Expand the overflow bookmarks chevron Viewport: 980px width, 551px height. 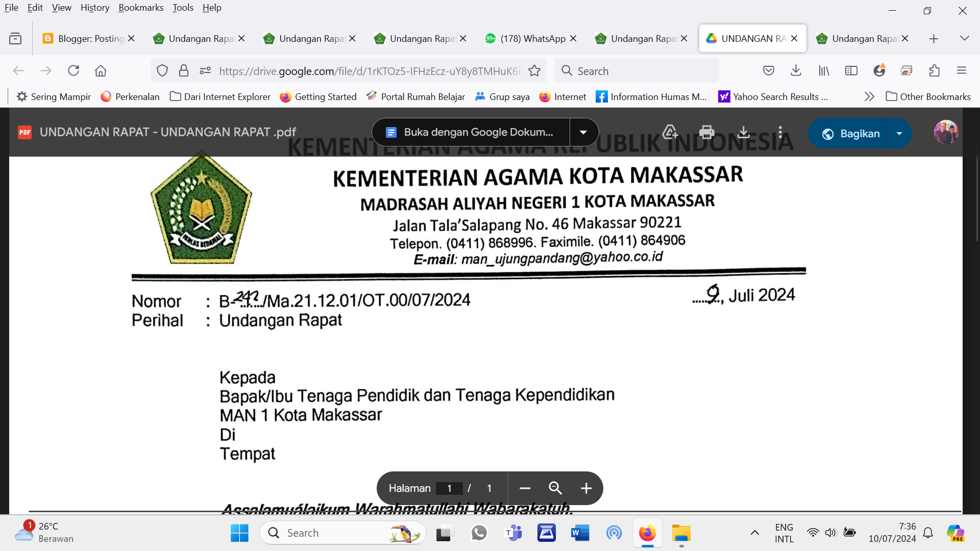pos(869,96)
